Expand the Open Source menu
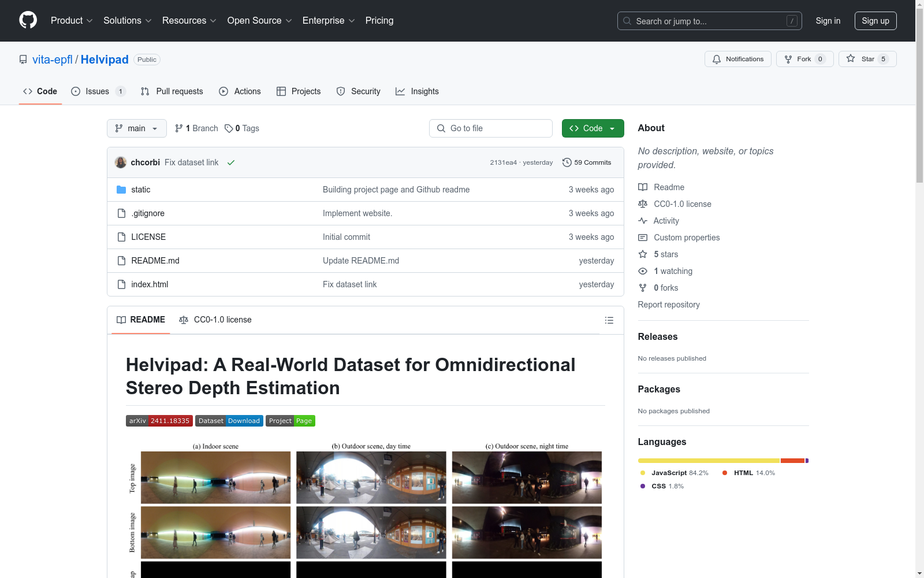The image size is (924, 578). tap(260, 21)
